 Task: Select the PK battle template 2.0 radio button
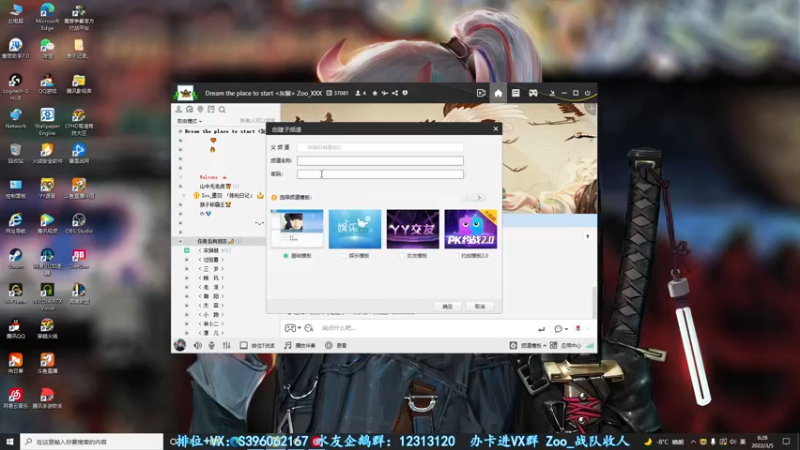click(456, 256)
